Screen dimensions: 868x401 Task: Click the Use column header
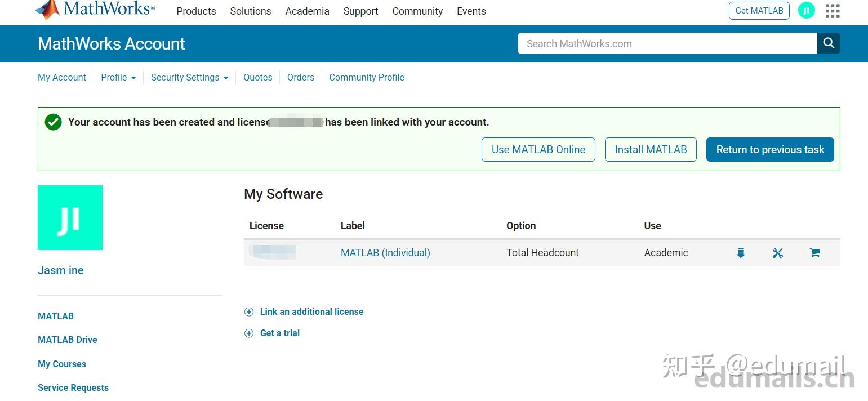(x=652, y=226)
